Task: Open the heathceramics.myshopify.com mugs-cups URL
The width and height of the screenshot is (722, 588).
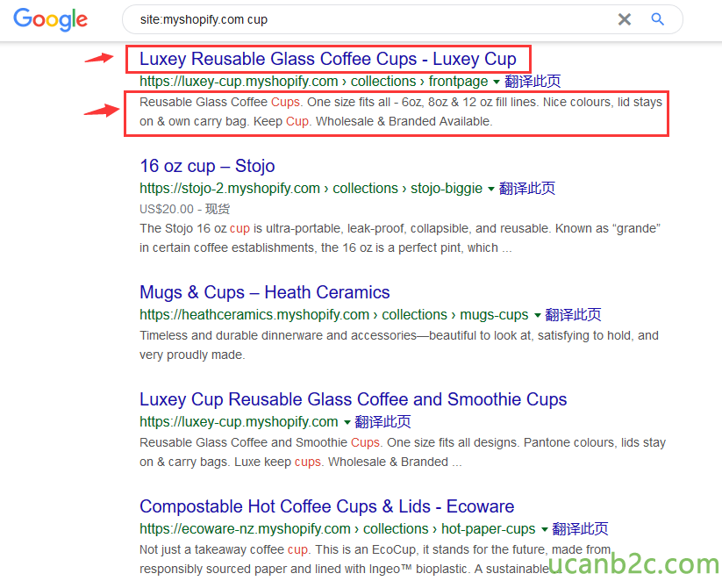Action: 334,315
